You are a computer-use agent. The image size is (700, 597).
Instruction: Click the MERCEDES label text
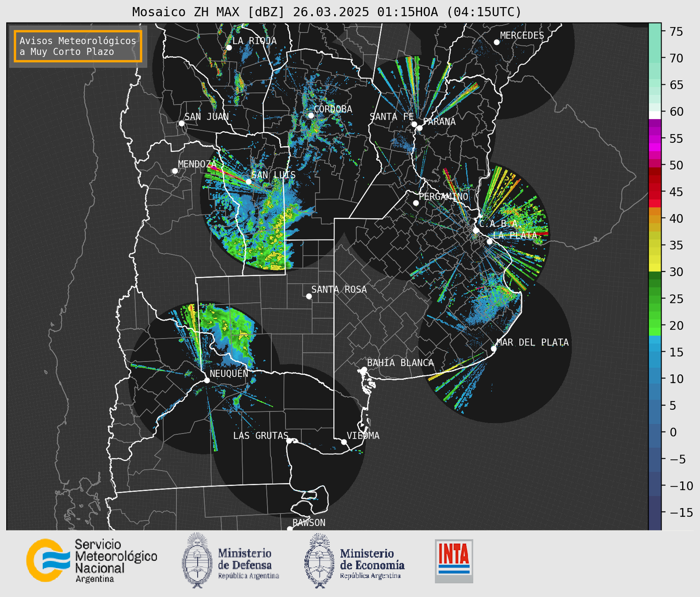tap(522, 36)
